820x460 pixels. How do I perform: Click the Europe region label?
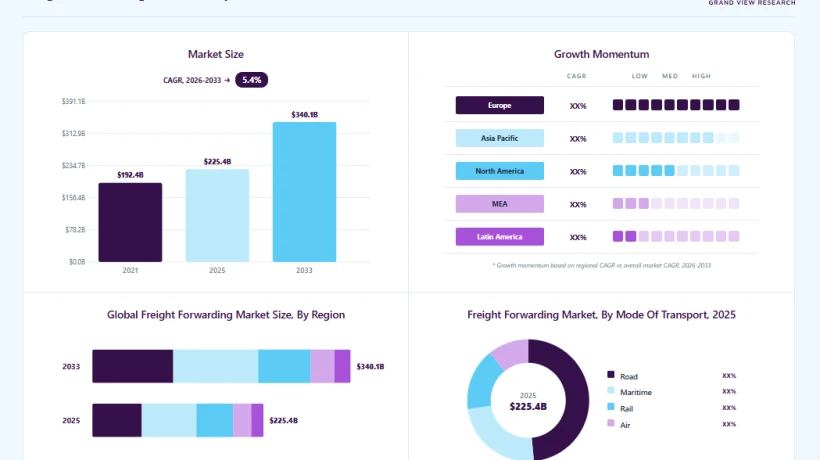(x=499, y=105)
